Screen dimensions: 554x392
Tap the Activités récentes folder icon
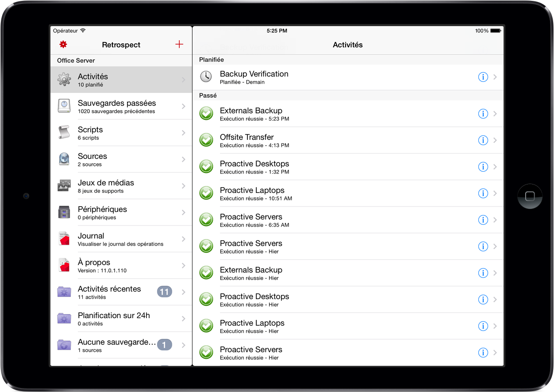click(x=64, y=292)
